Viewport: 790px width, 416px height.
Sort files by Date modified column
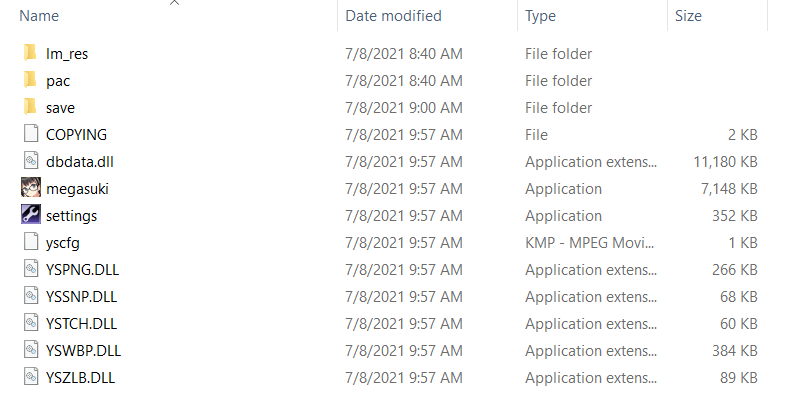click(x=393, y=16)
